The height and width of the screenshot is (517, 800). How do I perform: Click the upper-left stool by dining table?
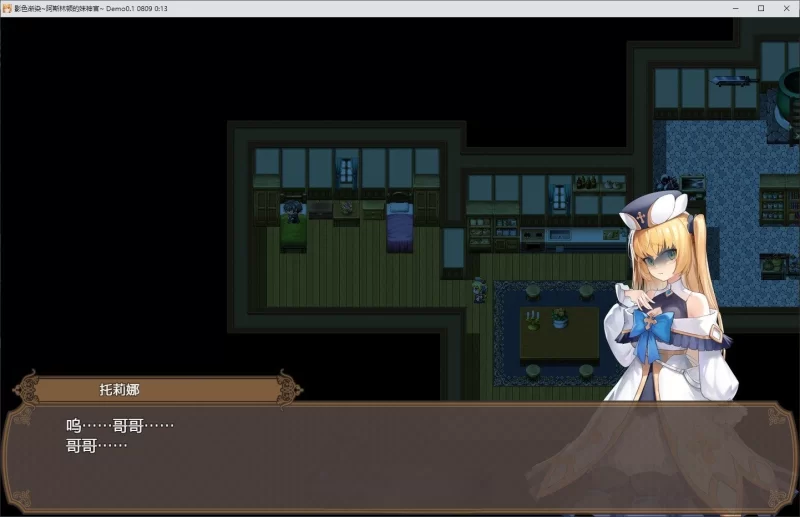(533, 292)
